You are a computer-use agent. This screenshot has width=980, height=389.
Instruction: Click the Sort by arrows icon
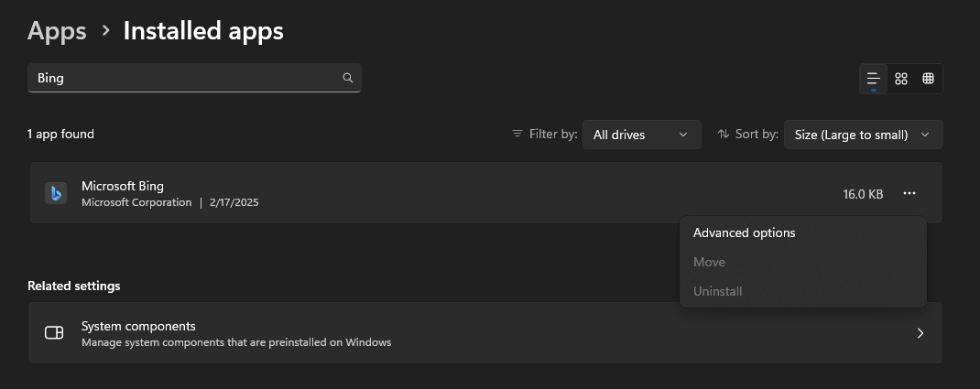[724, 134]
